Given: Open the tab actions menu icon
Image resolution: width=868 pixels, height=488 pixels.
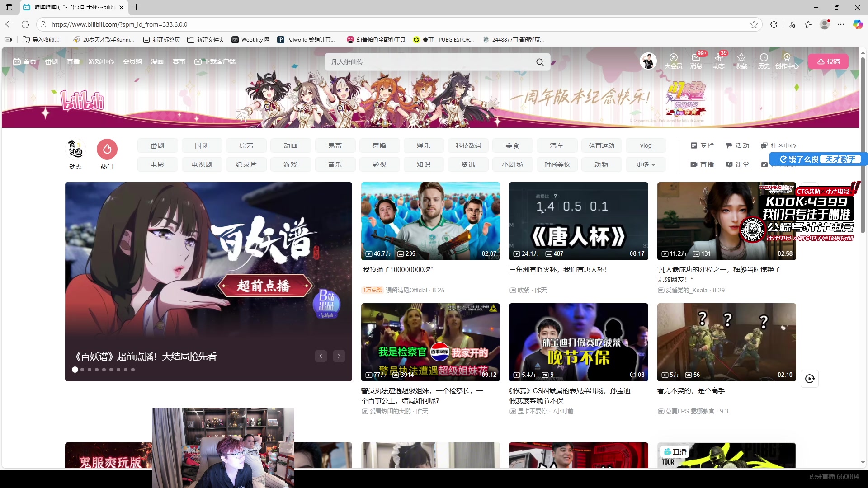Looking at the screenshot, I should tap(9, 7).
